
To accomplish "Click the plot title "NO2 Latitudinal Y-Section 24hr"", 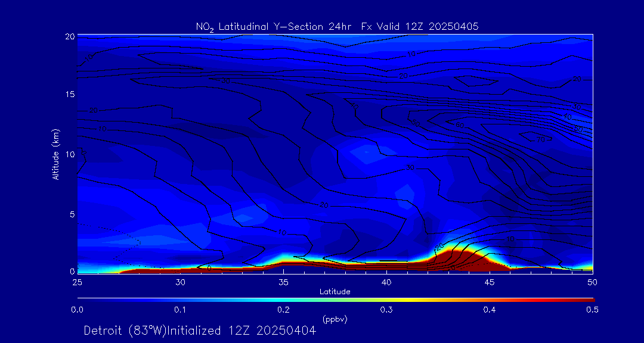I will pos(275,27).
